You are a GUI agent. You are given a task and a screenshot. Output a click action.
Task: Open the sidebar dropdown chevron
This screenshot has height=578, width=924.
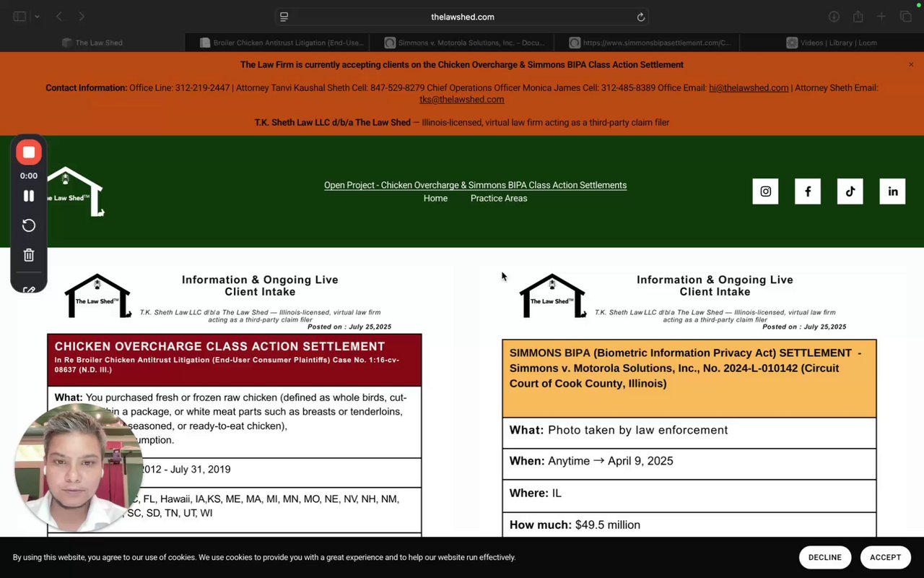(37, 17)
